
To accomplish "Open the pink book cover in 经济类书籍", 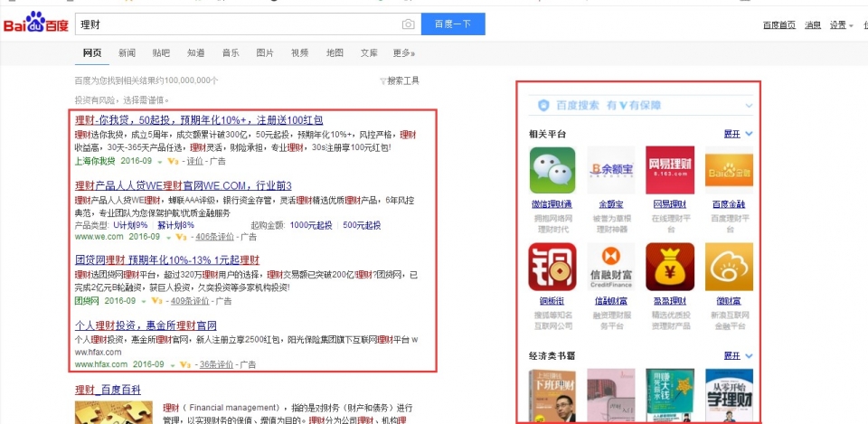I will click(x=610, y=396).
